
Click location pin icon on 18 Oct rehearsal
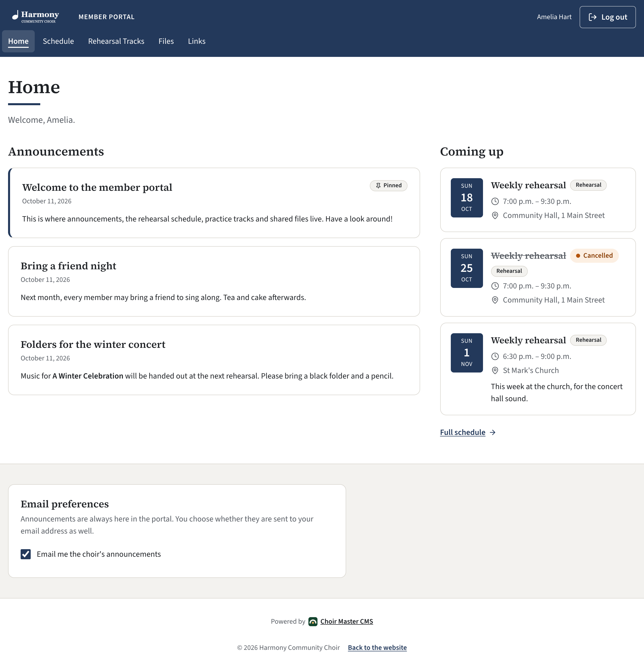tap(495, 215)
